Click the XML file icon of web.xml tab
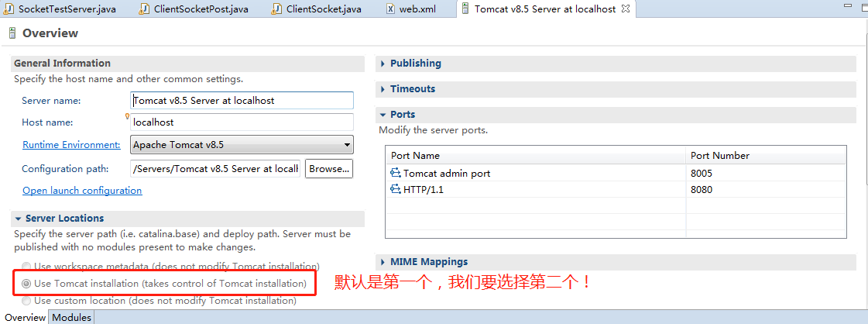This screenshot has height=324, width=868. pos(390,9)
